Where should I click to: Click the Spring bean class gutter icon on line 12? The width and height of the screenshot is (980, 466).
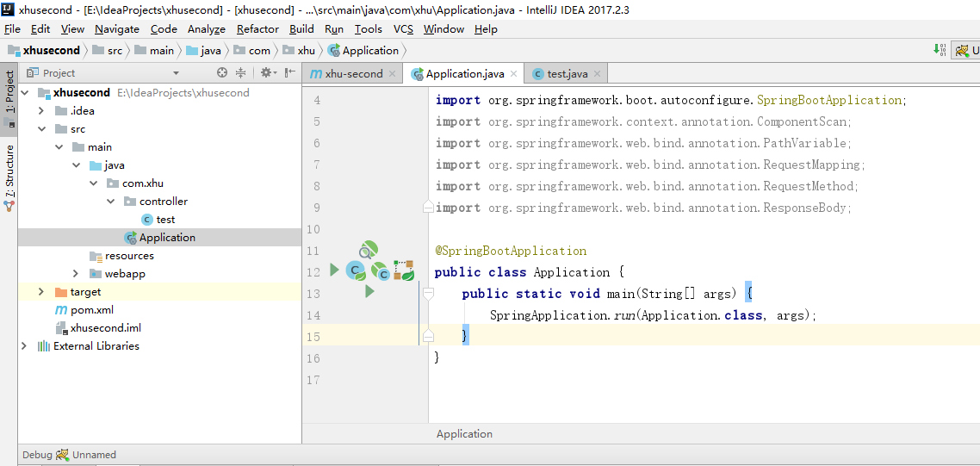[x=356, y=271]
